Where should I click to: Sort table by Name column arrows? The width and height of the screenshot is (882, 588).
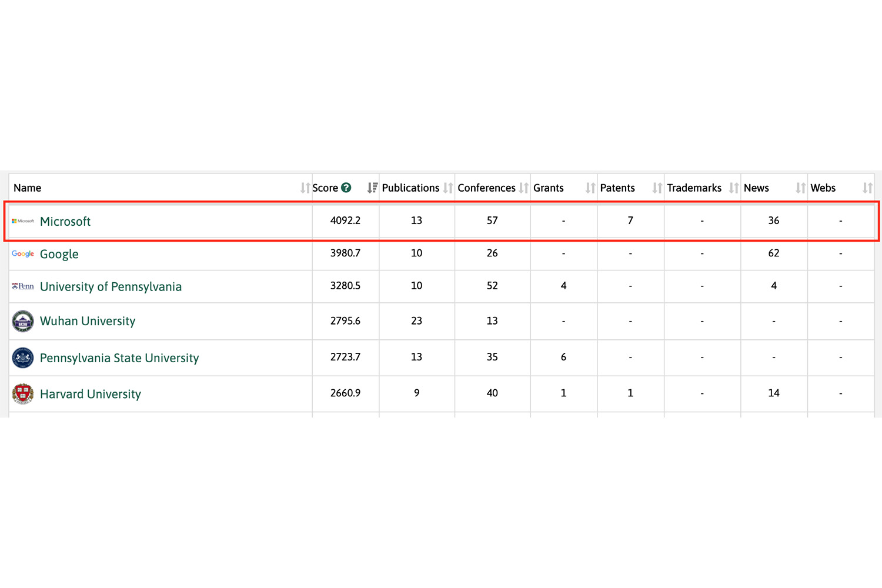point(305,188)
